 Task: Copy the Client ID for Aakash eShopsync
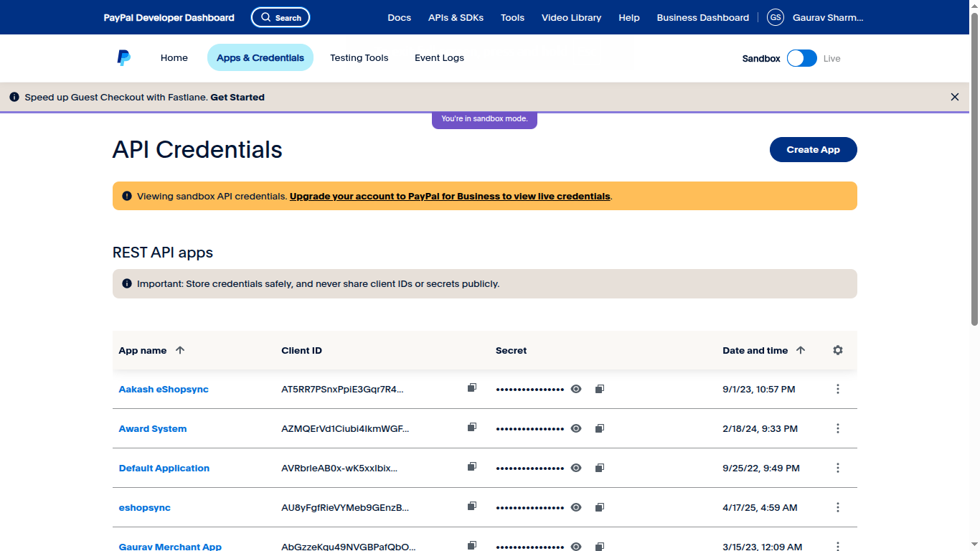pyautogui.click(x=471, y=388)
